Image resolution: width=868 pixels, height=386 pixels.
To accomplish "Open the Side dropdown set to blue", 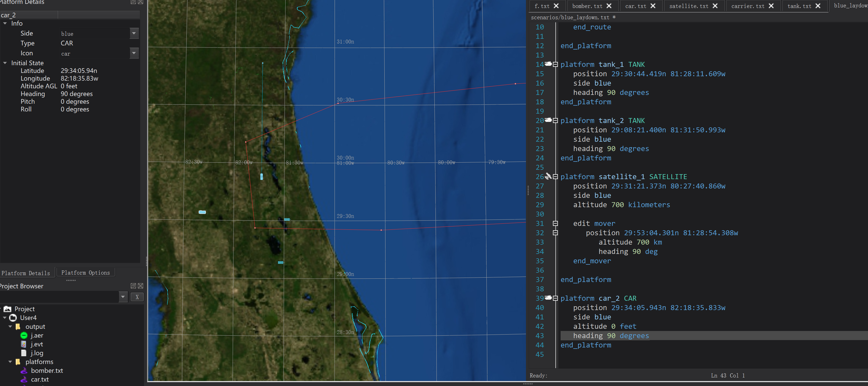I will click(x=134, y=33).
